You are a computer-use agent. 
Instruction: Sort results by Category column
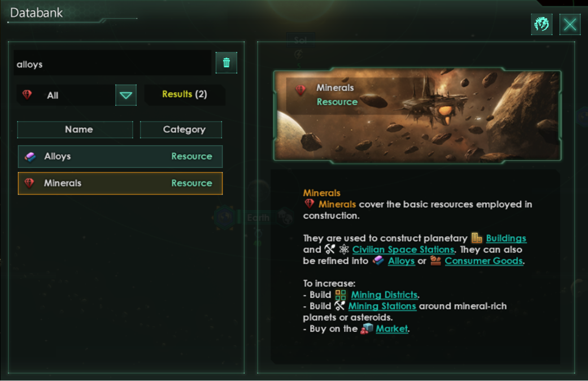coord(181,129)
